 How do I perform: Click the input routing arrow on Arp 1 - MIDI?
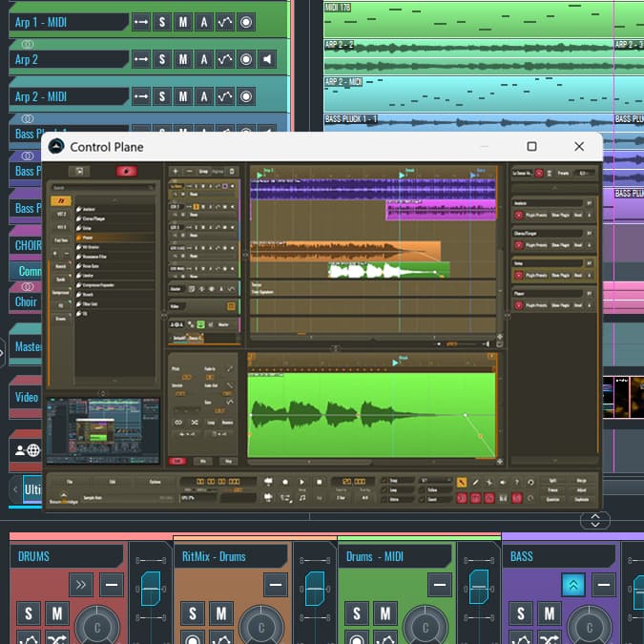point(141,22)
